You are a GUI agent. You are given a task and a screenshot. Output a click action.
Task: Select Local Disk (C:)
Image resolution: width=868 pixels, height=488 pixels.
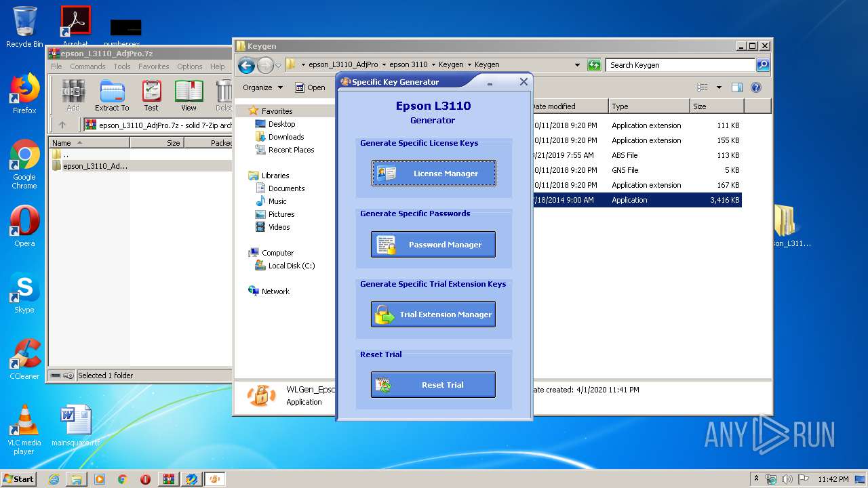(x=292, y=266)
